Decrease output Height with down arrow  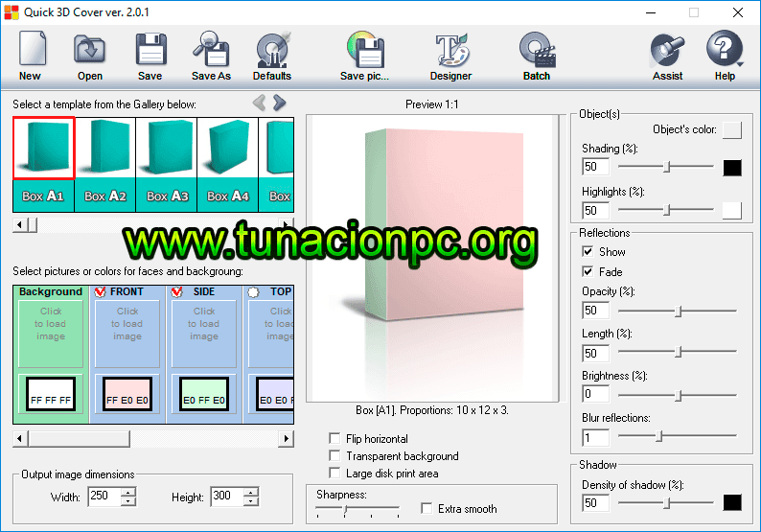pos(251,501)
